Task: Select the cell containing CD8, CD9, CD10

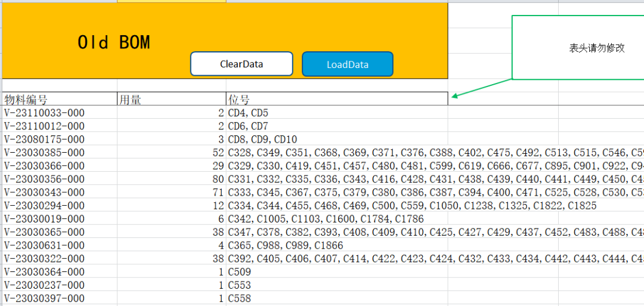Action: 337,139
